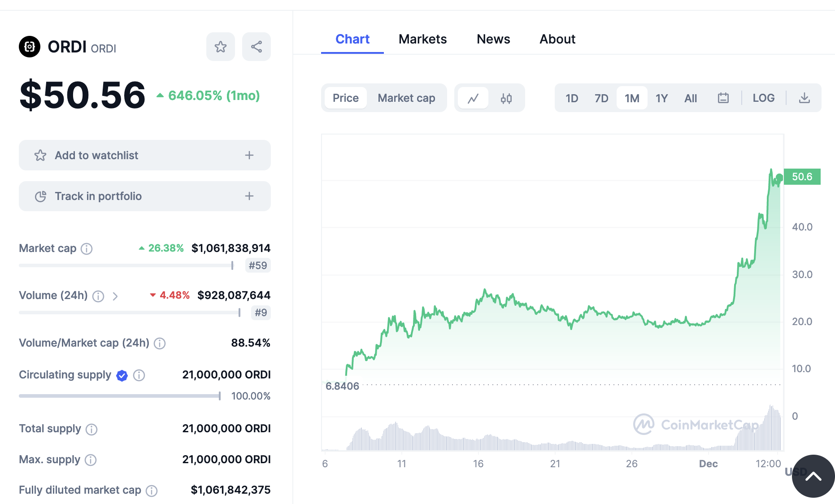Toggle the LOG scale option
The image size is (835, 504).
point(763,98)
